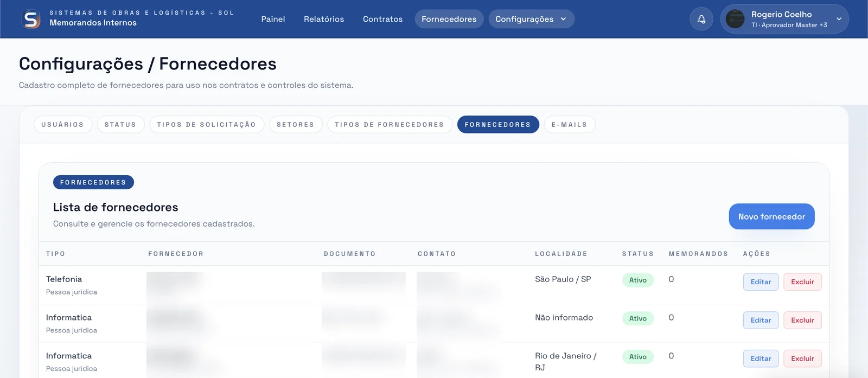868x378 pixels.
Task: Click the São Paulo / SP cell
Action: tap(563, 279)
